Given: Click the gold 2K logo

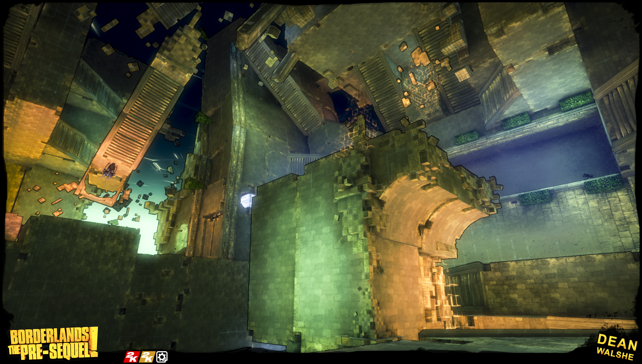Looking at the screenshot, I should (147, 357).
